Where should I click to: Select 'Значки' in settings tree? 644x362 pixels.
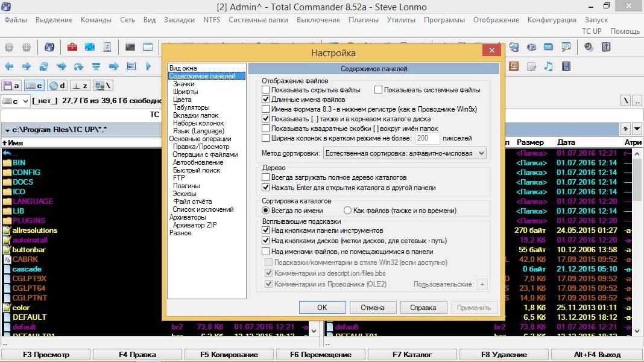[183, 84]
